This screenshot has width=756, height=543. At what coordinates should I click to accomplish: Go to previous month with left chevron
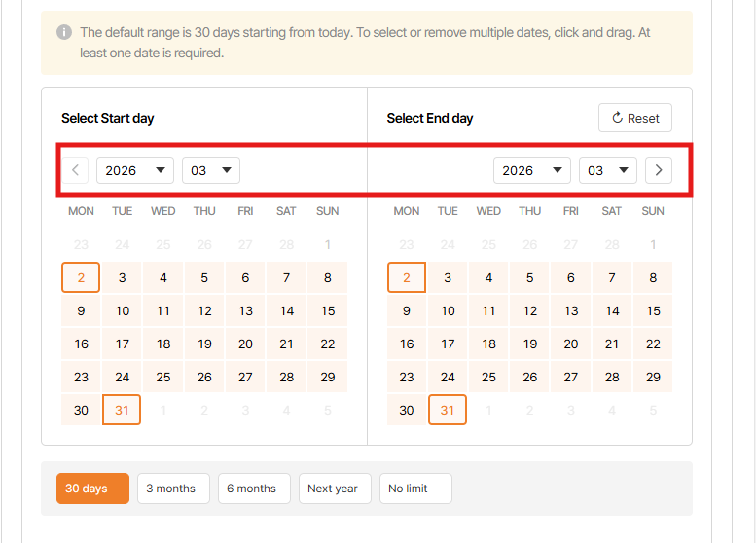coord(75,170)
